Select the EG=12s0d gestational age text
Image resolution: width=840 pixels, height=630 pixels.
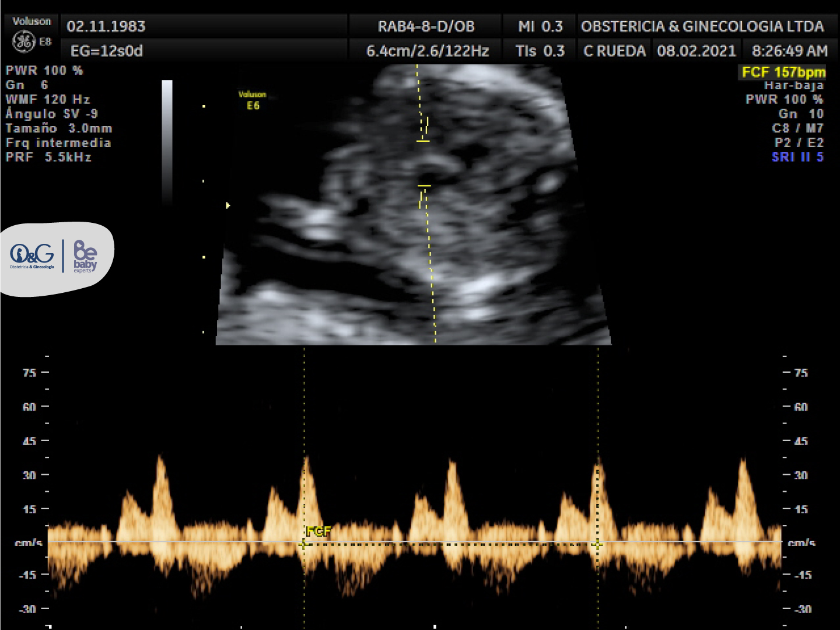click(x=107, y=51)
